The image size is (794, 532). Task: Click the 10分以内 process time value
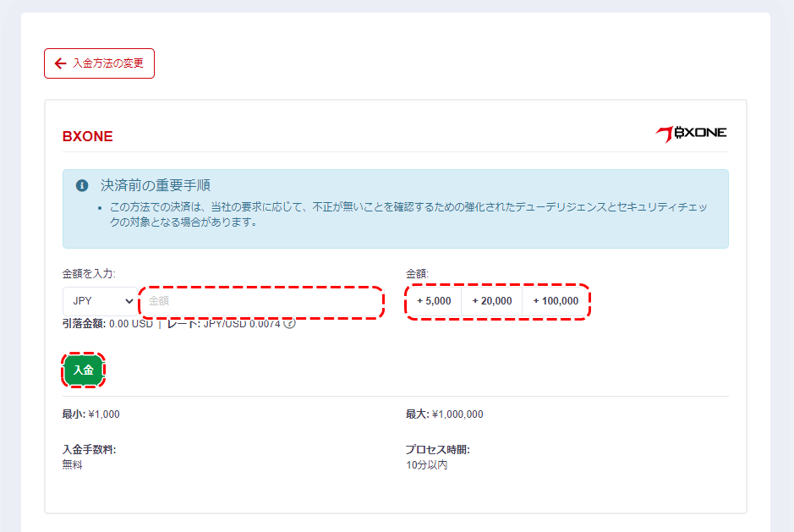(427, 464)
